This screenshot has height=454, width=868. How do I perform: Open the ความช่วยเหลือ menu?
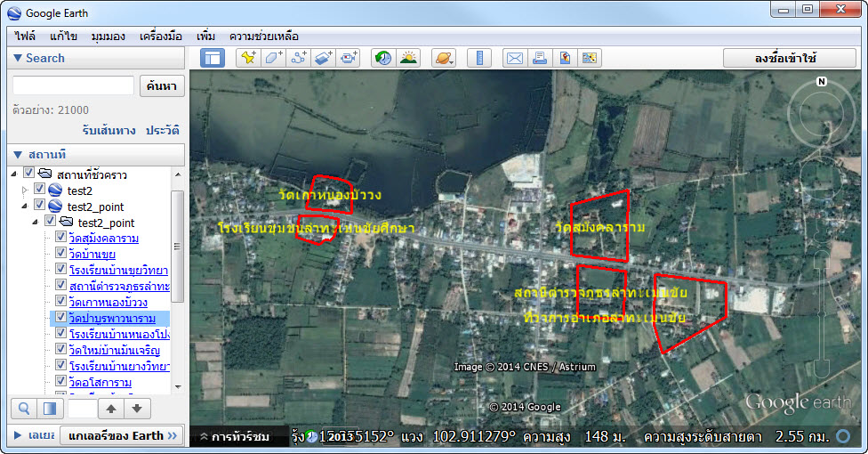coord(264,36)
